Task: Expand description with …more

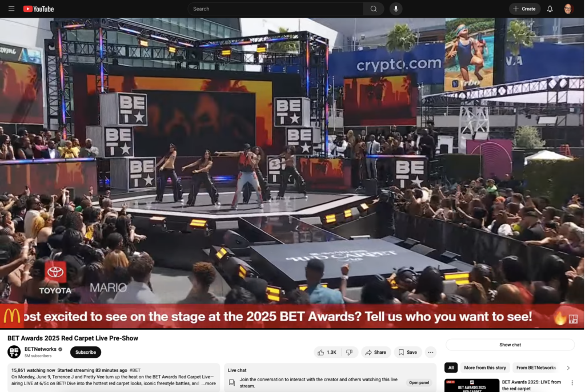Action: (209, 383)
